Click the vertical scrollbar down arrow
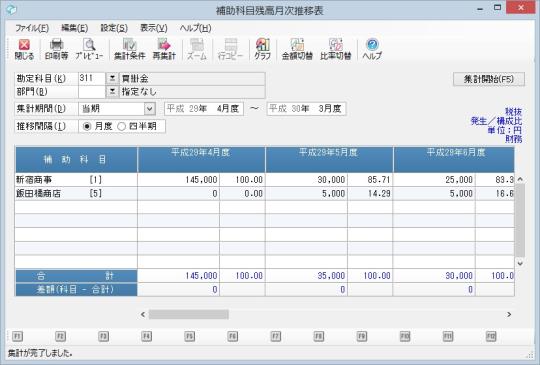Screen dimensions: 540x365 (520, 263)
